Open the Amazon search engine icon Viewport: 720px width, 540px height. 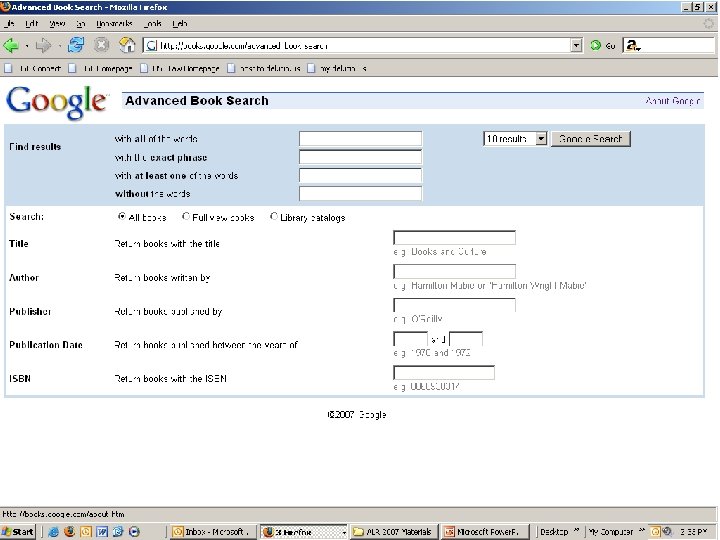(632, 45)
